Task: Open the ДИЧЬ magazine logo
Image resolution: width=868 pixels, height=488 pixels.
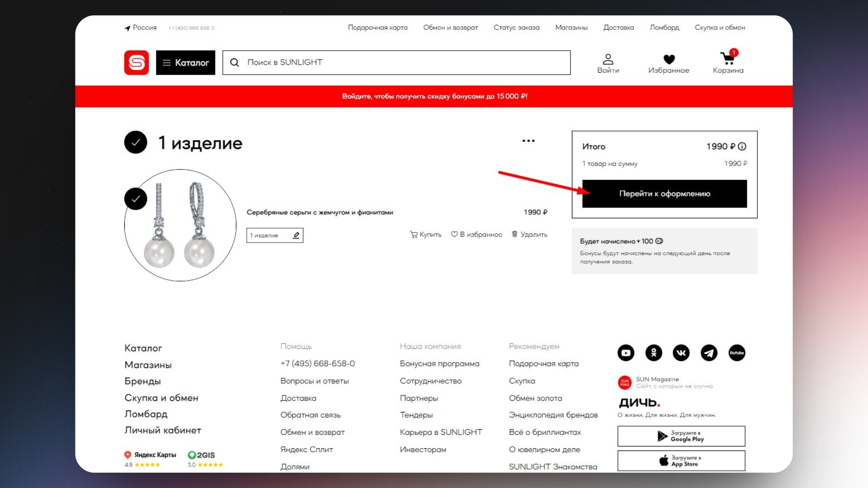Action: (639, 402)
